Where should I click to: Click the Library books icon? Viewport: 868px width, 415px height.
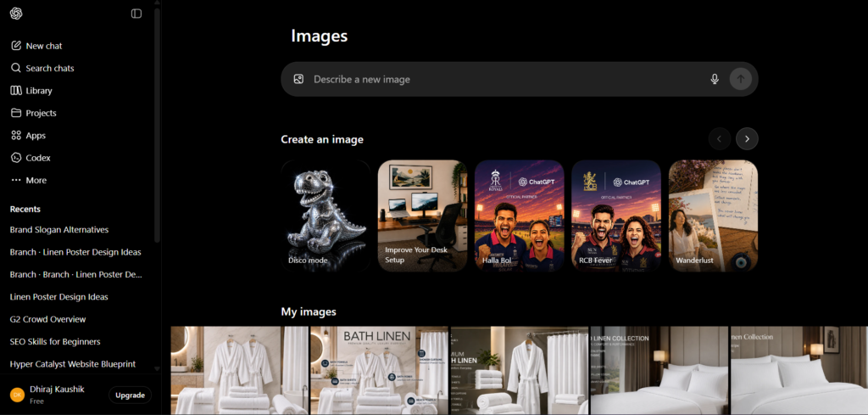(x=16, y=90)
